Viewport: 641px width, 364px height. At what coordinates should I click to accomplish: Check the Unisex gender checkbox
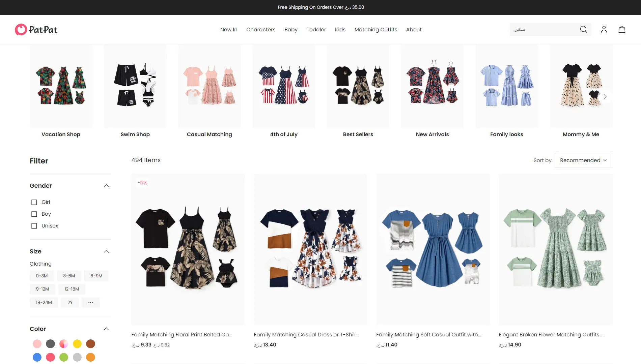click(x=34, y=226)
